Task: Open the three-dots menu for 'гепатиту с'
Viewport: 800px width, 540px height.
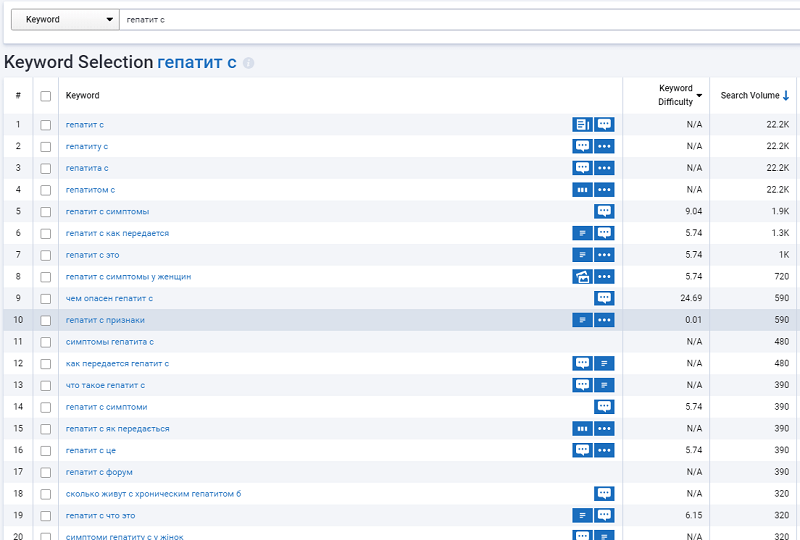Action: (604, 147)
